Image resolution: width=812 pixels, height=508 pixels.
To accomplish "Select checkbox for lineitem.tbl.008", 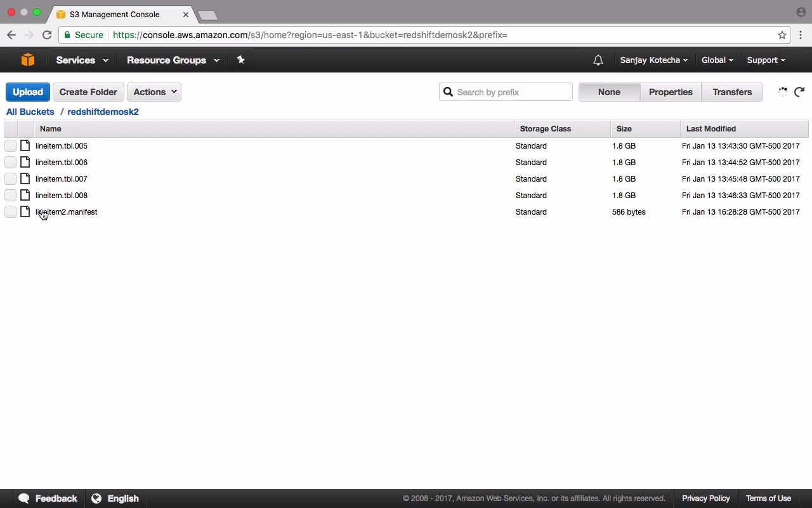I will pyautogui.click(x=10, y=195).
